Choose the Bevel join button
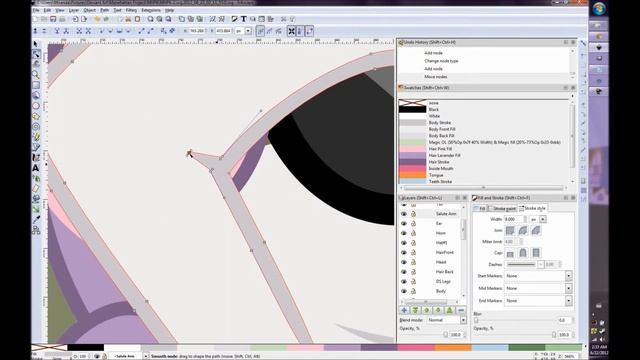 536,231
